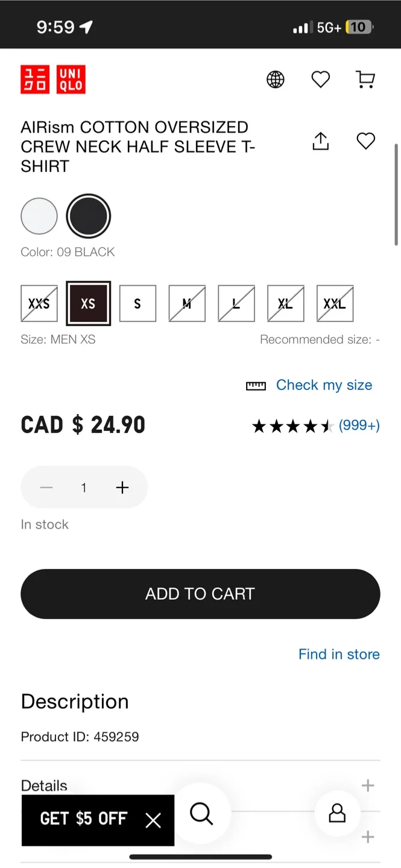Open the wishlist from the top bar
This screenshot has width=401, height=868.
click(320, 79)
